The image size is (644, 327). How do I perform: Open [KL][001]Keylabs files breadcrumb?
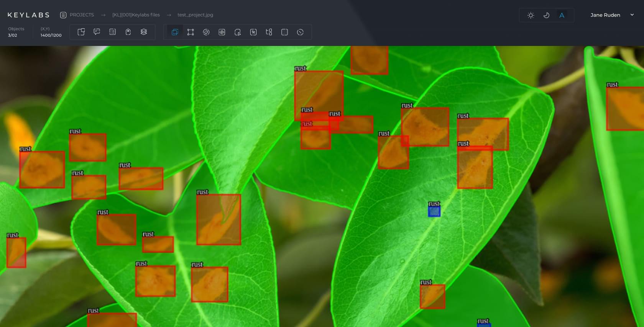136,15
